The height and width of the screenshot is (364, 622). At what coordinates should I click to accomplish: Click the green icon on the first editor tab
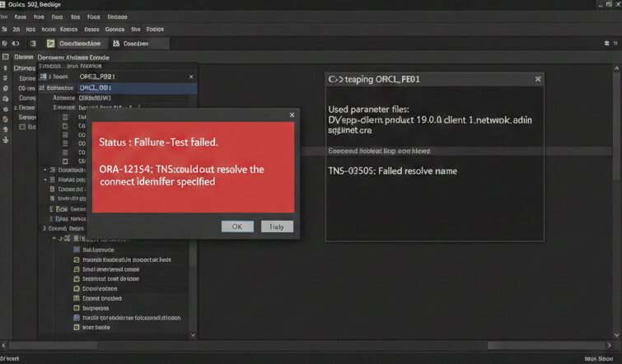(51, 44)
